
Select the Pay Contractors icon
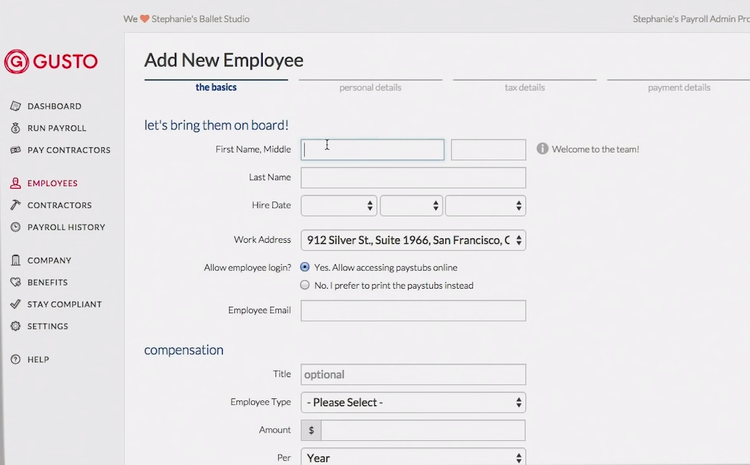point(16,150)
